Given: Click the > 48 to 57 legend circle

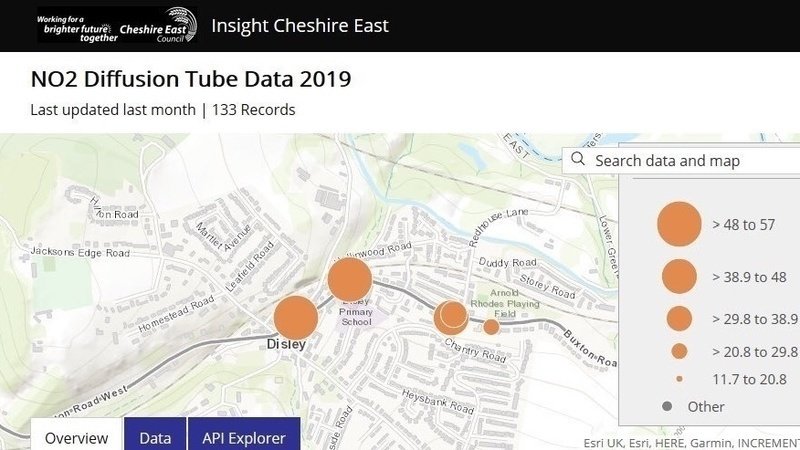Looking at the screenshot, I should (x=679, y=224).
